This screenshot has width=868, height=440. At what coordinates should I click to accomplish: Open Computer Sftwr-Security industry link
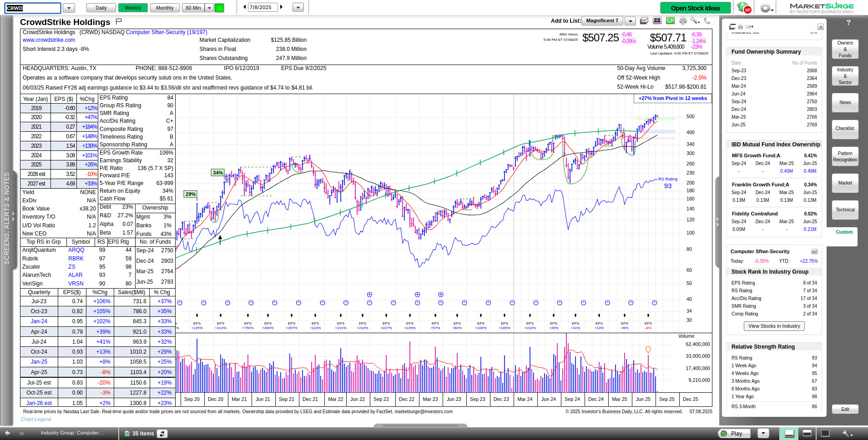pyautogui.click(x=167, y=32)
